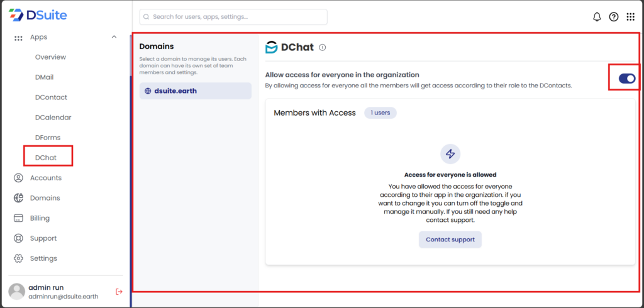
Task: Disable access for everyone toggle
Action: [626, 79]
